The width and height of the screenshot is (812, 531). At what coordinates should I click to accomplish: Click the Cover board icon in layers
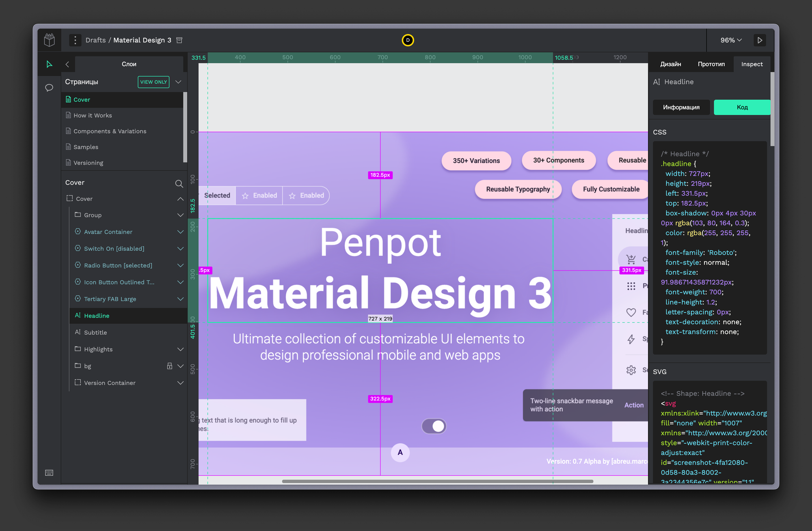click(69, 198)
